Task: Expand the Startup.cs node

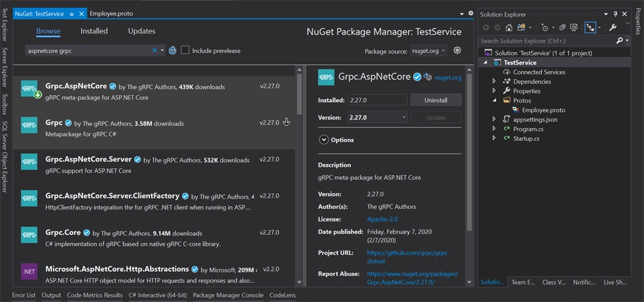Action: pos(494,138)
